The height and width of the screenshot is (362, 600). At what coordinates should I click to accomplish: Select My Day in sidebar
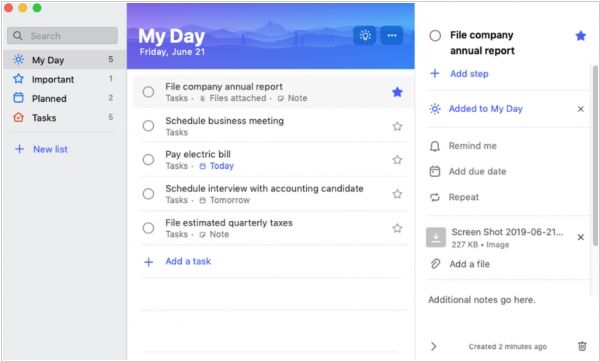click(x=64, y=60)
